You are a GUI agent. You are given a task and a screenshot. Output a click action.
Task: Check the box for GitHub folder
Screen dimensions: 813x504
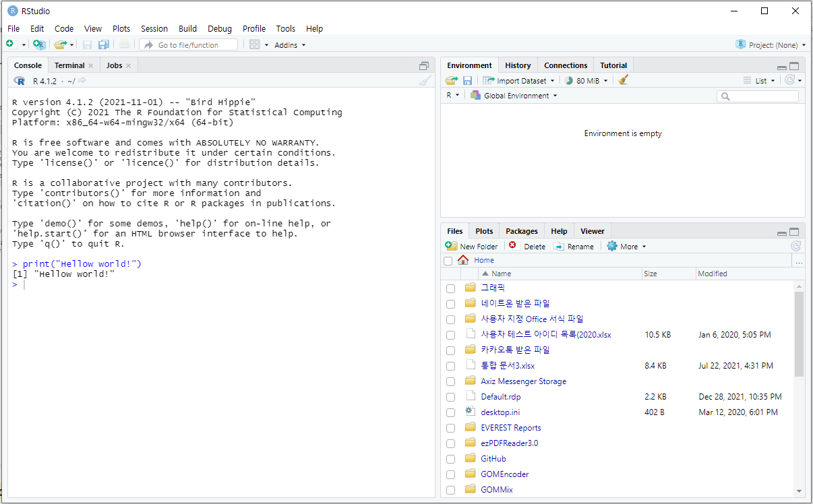pos(450,460)
